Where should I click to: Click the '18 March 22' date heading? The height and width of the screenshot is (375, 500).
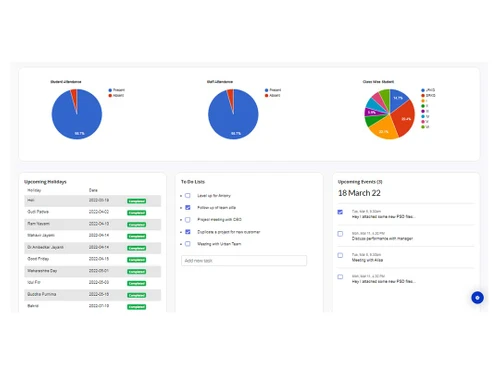click(359, 193)
